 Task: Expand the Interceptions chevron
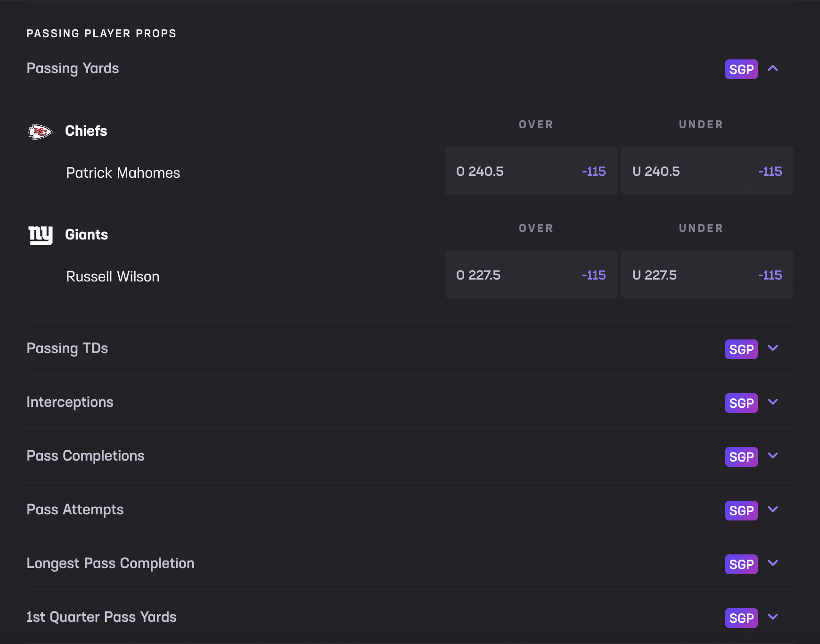click(773, 402)
